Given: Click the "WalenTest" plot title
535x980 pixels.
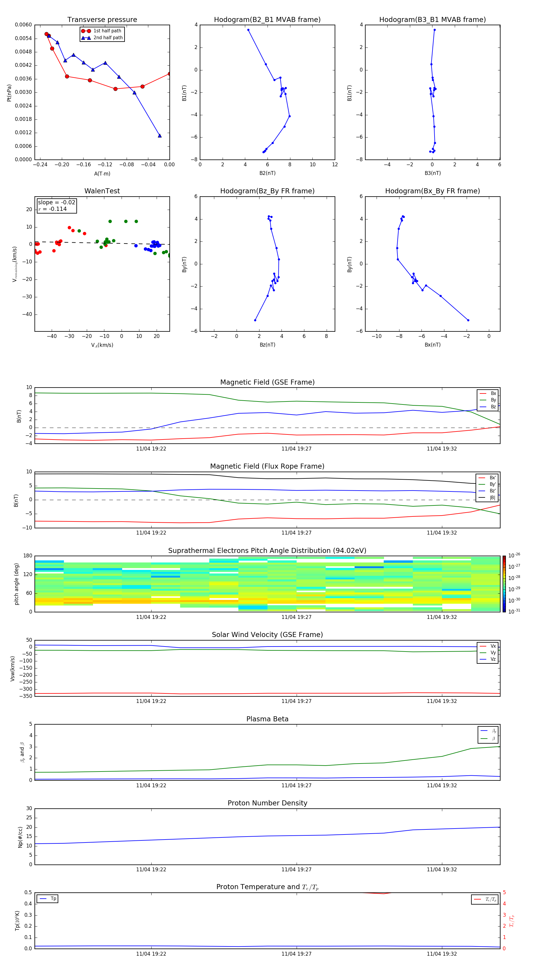Looking at the screenshot, I should tap(102, 191).
